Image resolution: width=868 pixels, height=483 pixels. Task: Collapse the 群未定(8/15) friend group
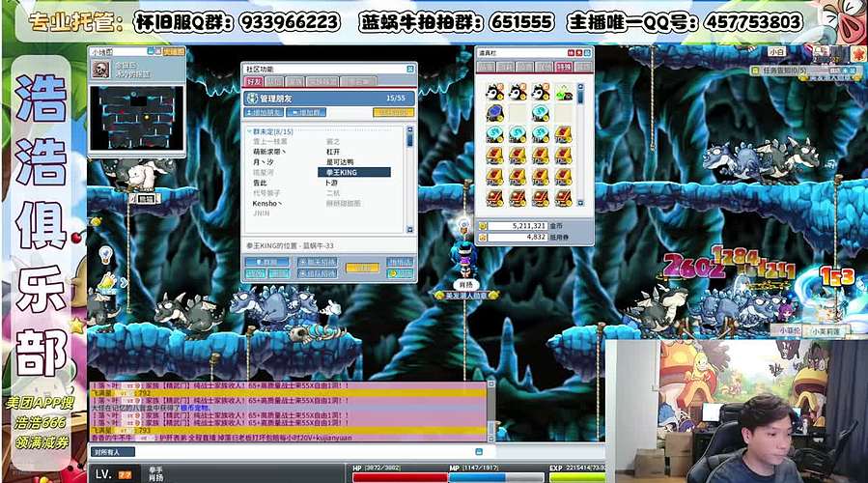click(249, 131)
